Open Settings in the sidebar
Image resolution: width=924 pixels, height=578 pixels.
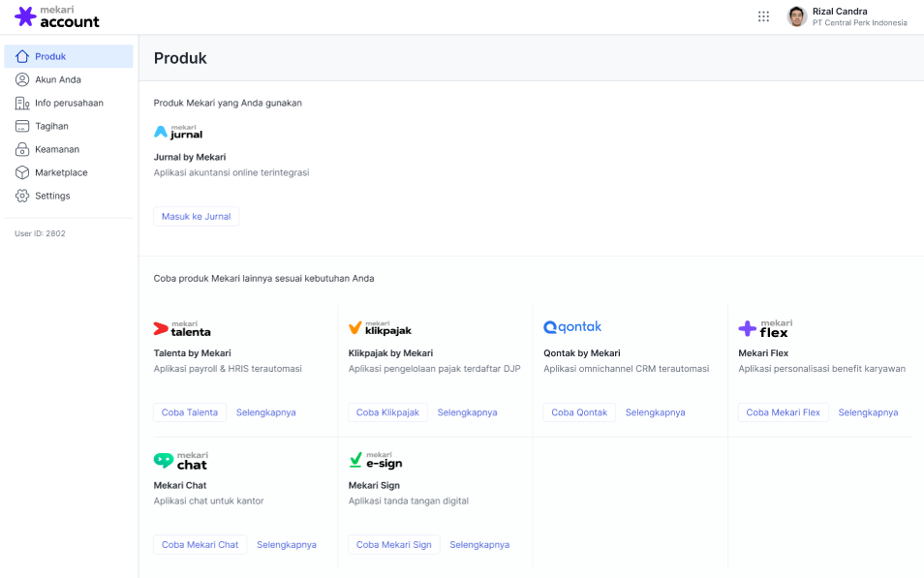click(52, 196)
